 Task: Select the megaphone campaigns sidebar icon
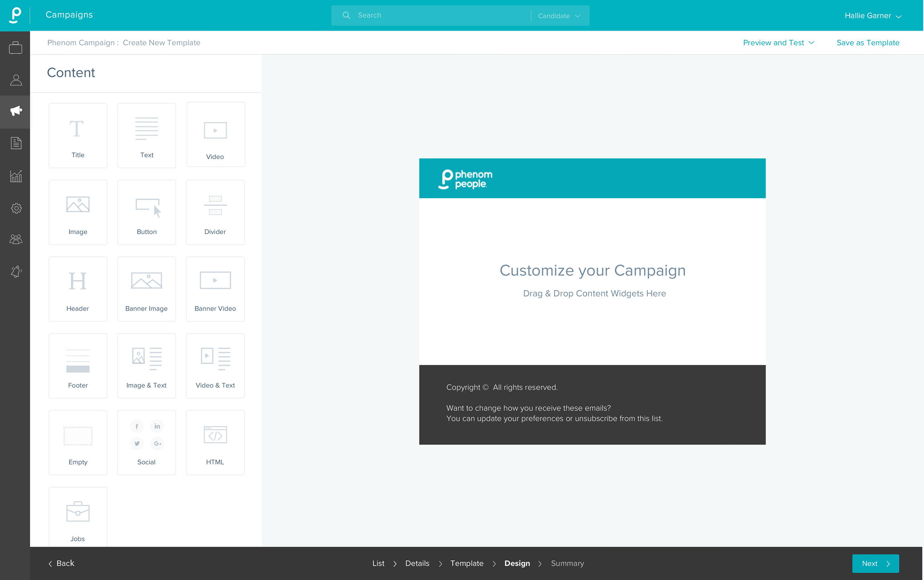click(15, 111)
